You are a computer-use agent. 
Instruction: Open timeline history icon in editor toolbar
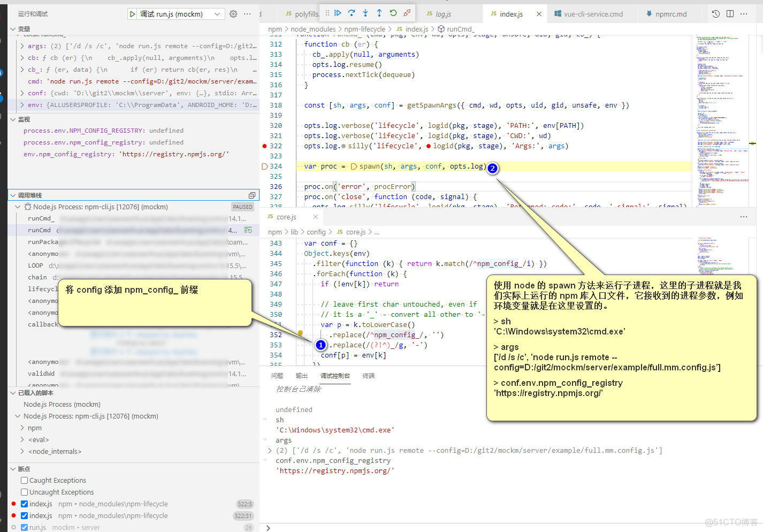click(716, 14)
